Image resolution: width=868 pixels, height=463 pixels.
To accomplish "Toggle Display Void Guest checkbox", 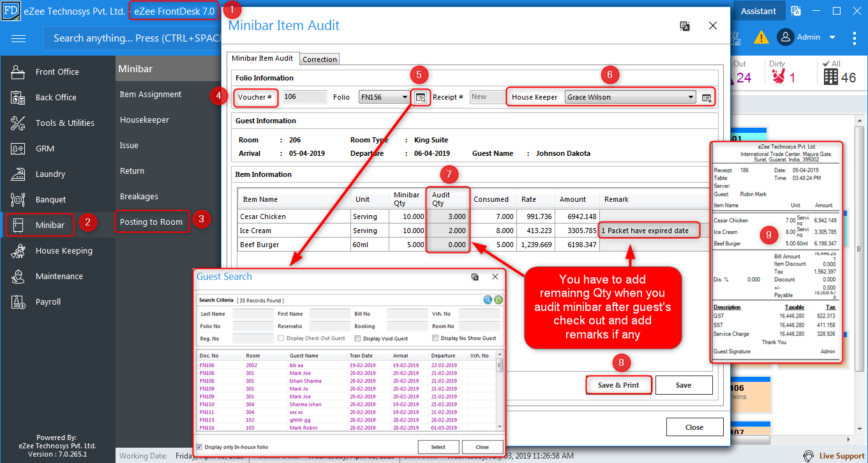I will tap(357, 338).
